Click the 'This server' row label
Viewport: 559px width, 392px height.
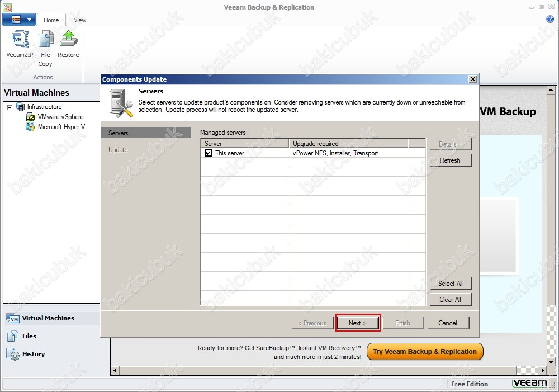tap(230, 153)
